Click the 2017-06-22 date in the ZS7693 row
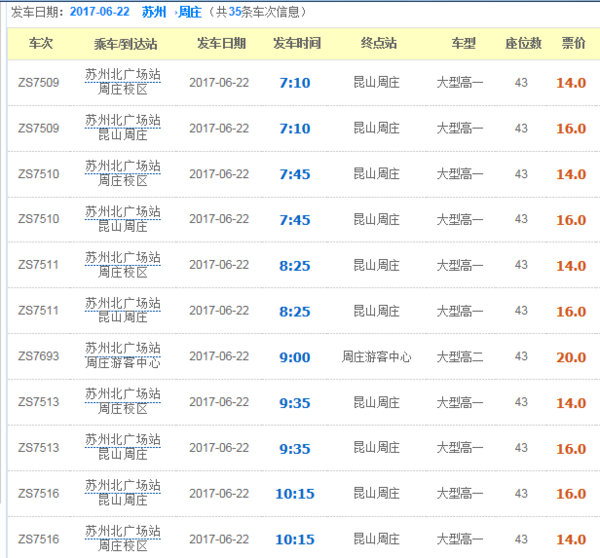 point(218,357)
